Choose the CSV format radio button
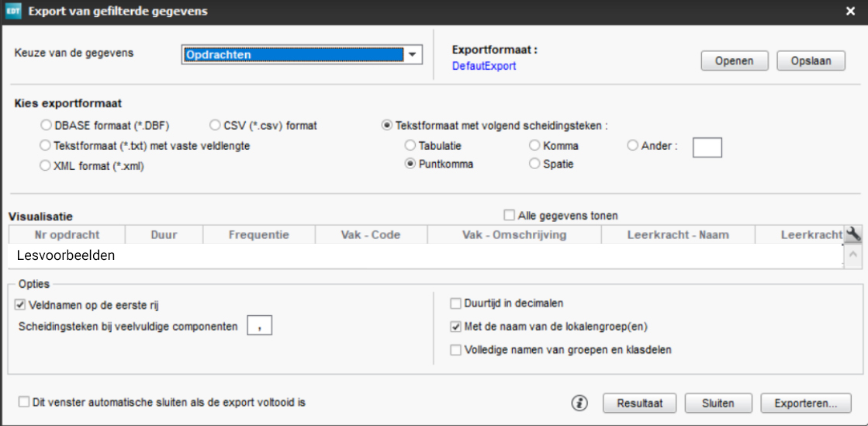868x426 pixels. [216, 125]
